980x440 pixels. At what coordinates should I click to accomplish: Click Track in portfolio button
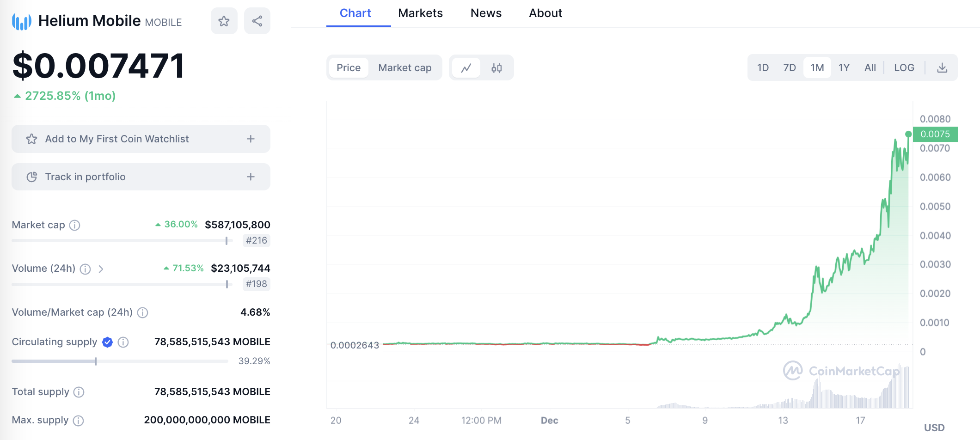pos(141,177)
